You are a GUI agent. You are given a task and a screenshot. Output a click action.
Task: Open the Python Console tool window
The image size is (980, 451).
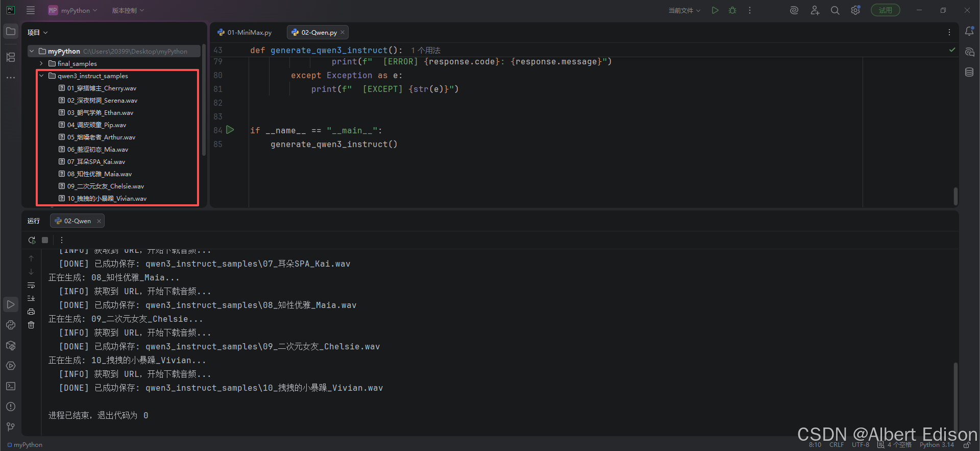[10, 325]
